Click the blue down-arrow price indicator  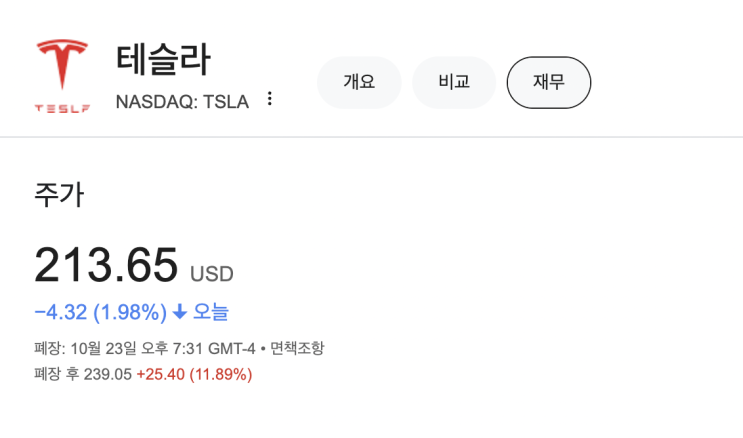click(180, 312)
